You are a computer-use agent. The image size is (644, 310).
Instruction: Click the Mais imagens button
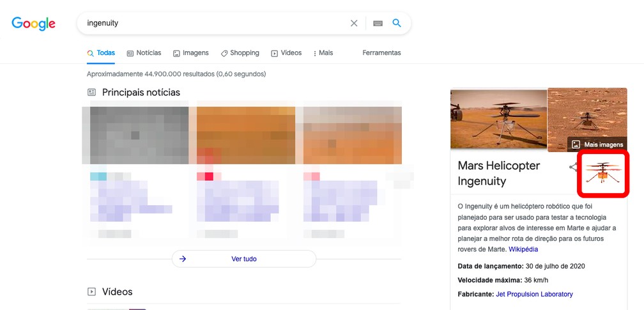click(597, 144)
